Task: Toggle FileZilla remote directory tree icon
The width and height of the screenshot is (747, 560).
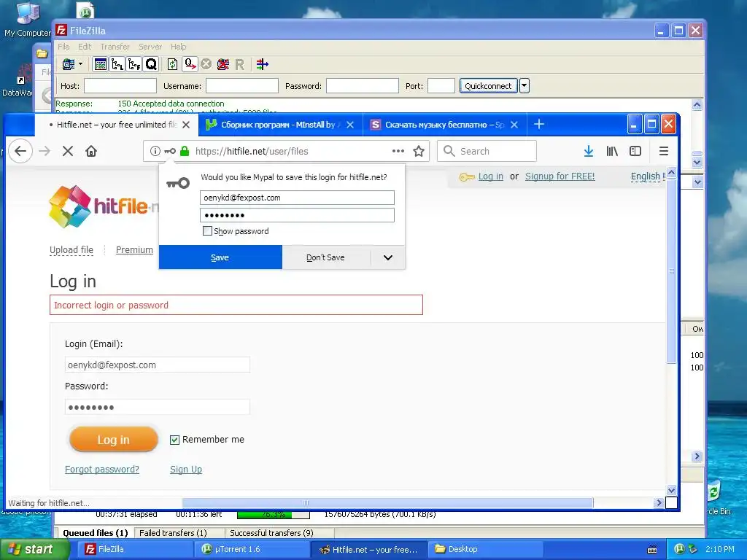Action: (x=134, y=64)
